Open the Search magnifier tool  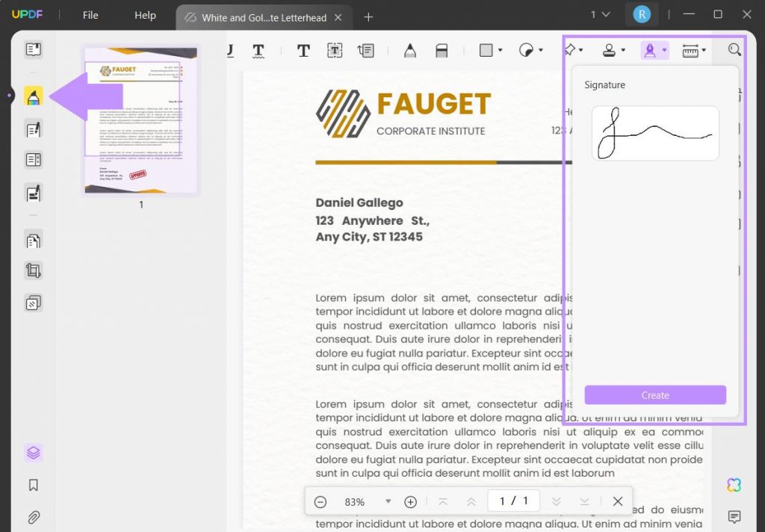[x=734, y=49]
